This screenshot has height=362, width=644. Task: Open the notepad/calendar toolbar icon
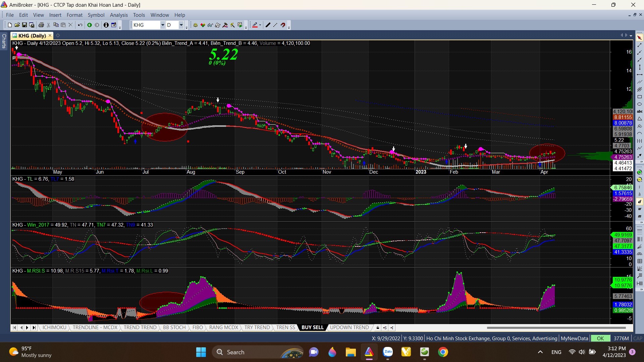pyautogui.click(x=114, y=25)
